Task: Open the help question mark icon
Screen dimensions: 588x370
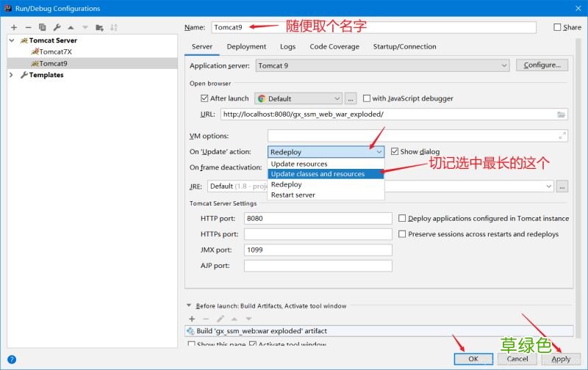Action: [x=12, y=359]
